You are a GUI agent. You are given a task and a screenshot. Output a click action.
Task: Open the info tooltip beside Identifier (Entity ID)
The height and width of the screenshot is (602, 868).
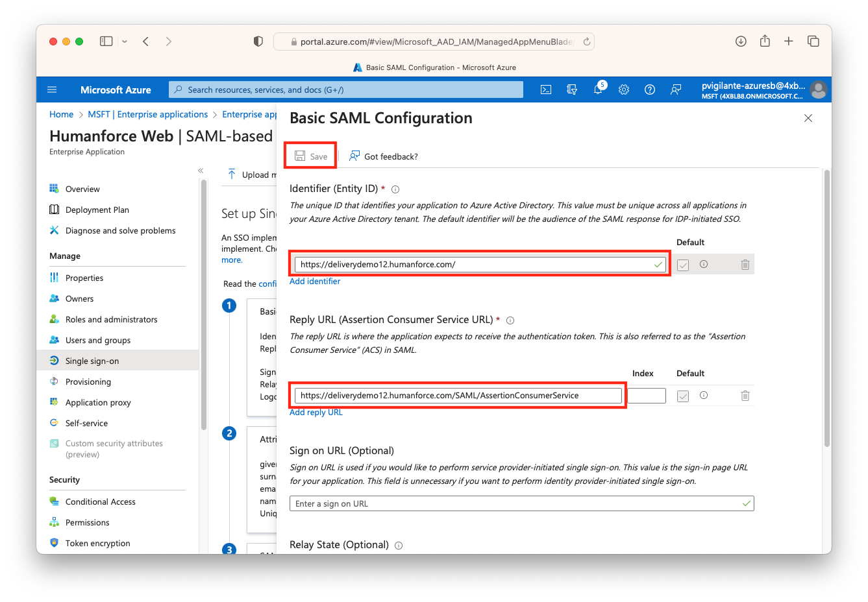pos(396,189)
